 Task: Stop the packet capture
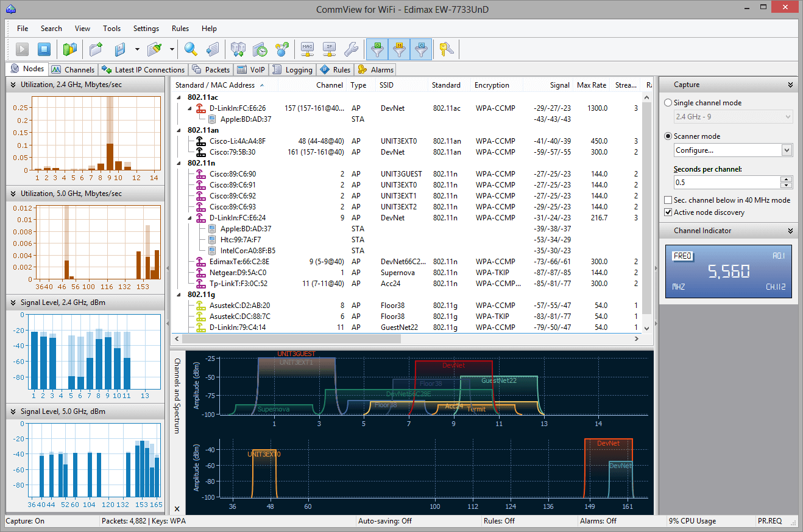[44, 49]
